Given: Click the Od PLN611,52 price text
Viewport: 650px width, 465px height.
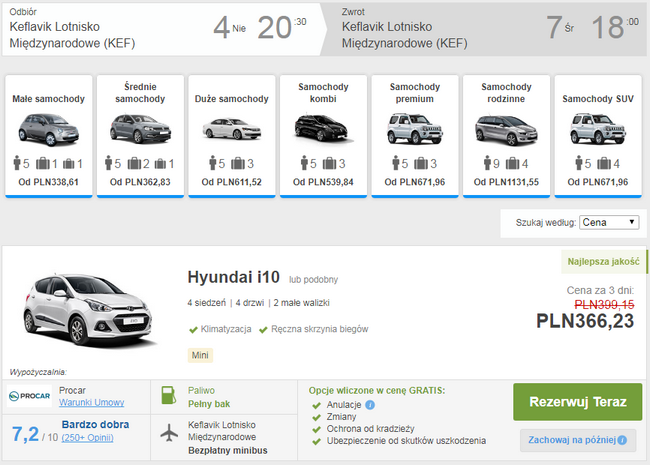Looking at the screenshot, I should [232, 182].
